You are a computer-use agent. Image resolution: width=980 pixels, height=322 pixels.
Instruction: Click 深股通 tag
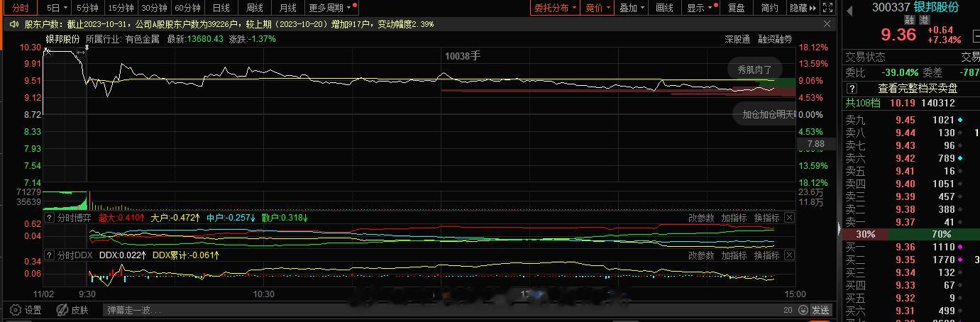pos(737,39)
